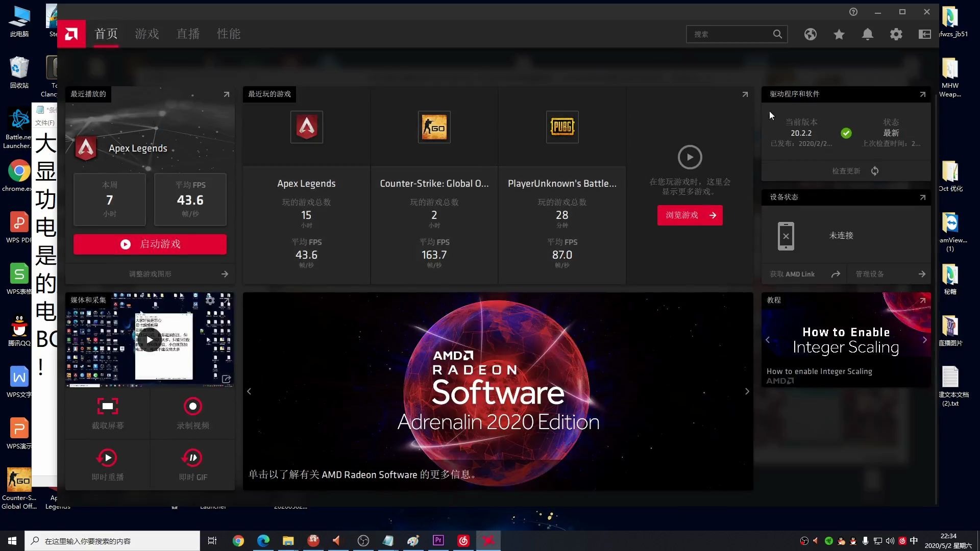Open How to Enable Integer Scaling tutorial
The height and width of the screenshot is (551, 980).
click(846, 340)
